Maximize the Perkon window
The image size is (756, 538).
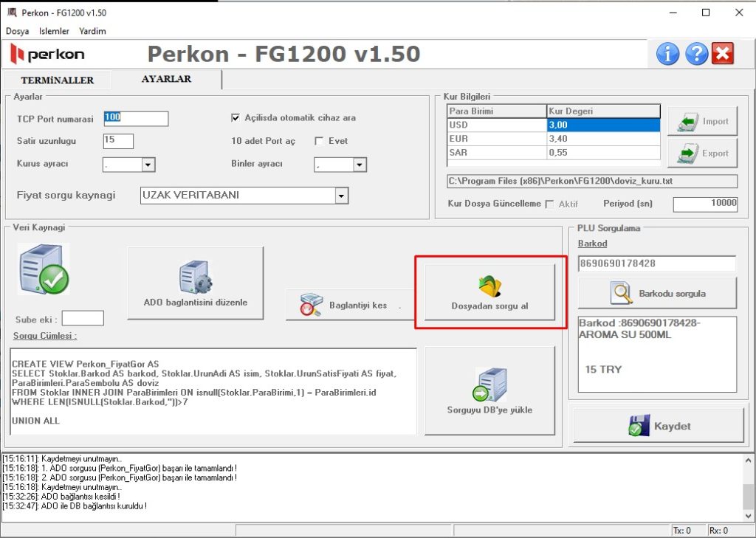click(x=705, y=13)
